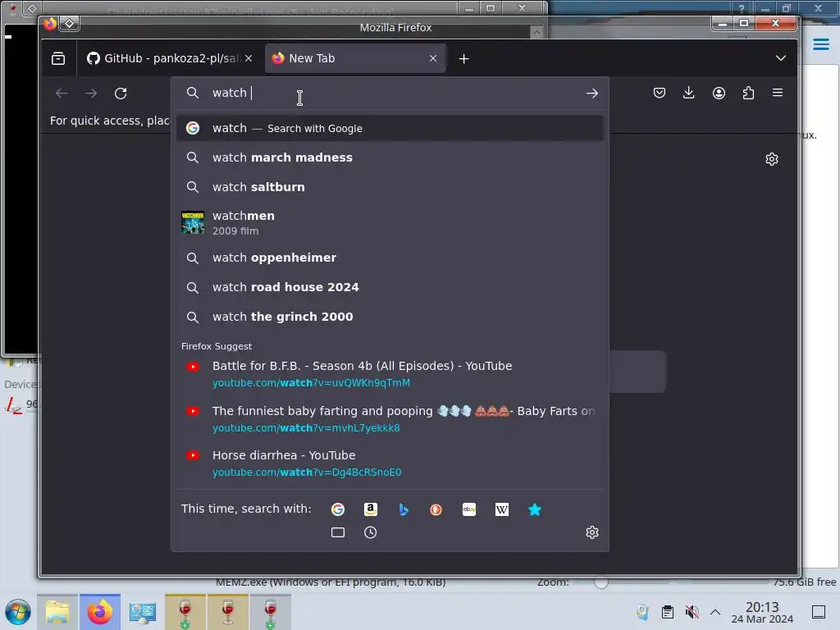Search open Tabs with the tab icon

point(337,532)
